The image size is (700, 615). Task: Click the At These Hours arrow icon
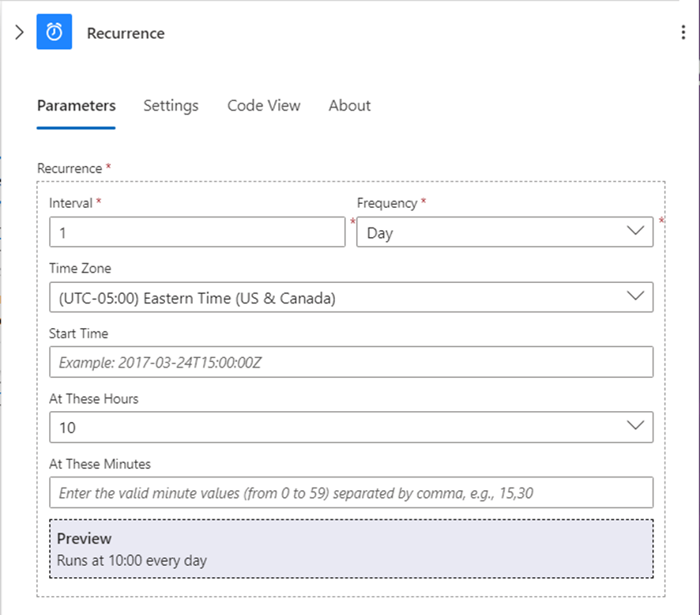tap(635, 427)
